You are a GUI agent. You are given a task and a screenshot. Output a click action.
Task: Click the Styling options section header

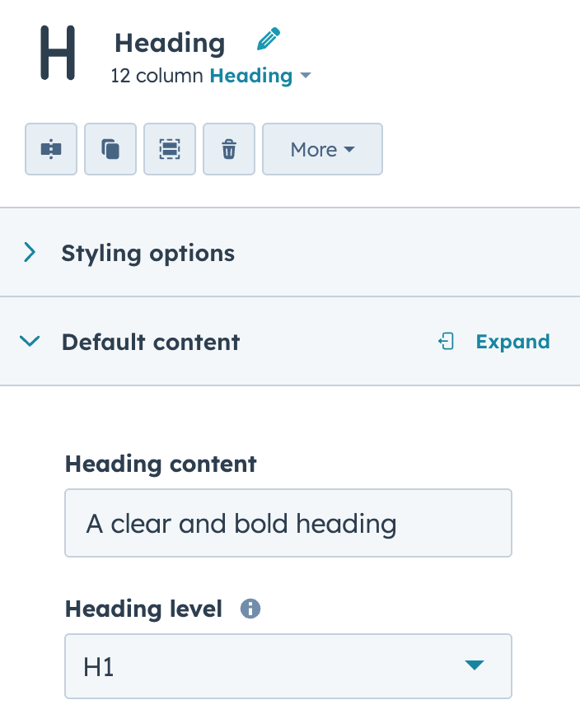coord(148,253)
